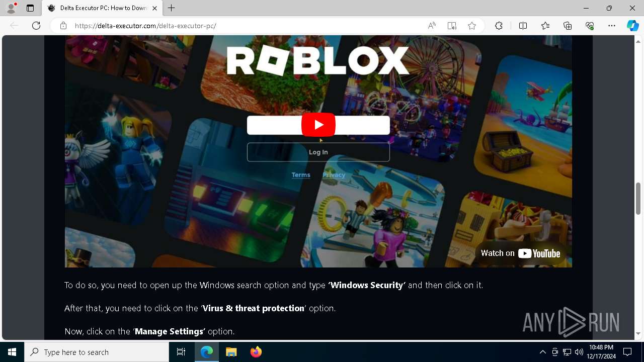Open the notification center
The image size is (644, 362).
(x=628, y=352)
